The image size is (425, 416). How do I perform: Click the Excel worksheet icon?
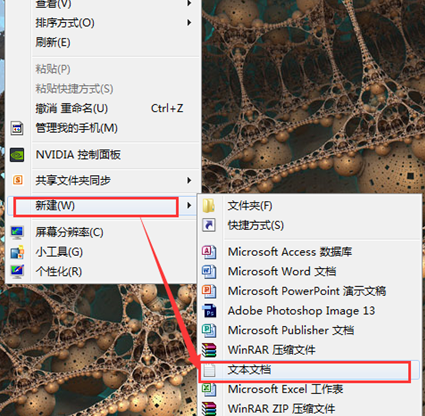click(x=209, y=389)
